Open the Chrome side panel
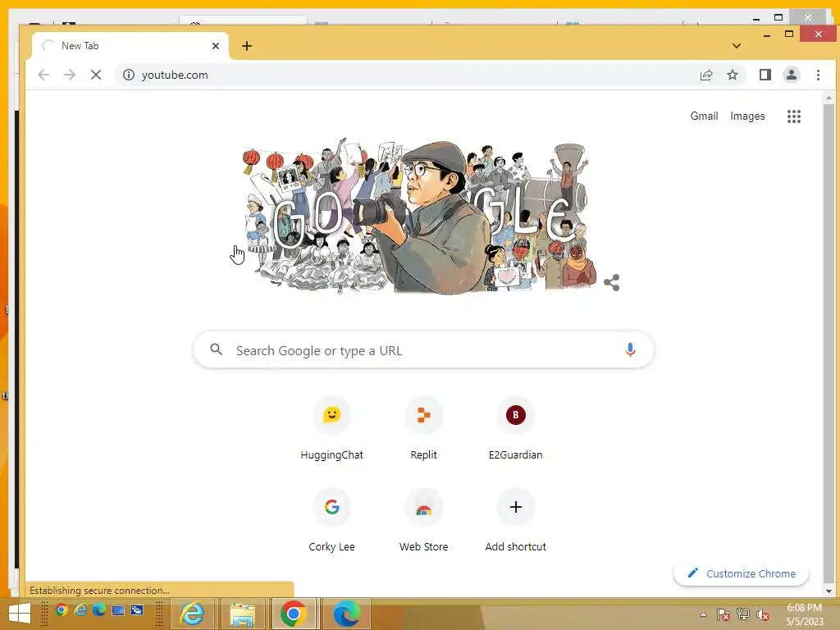 (765, 75)
